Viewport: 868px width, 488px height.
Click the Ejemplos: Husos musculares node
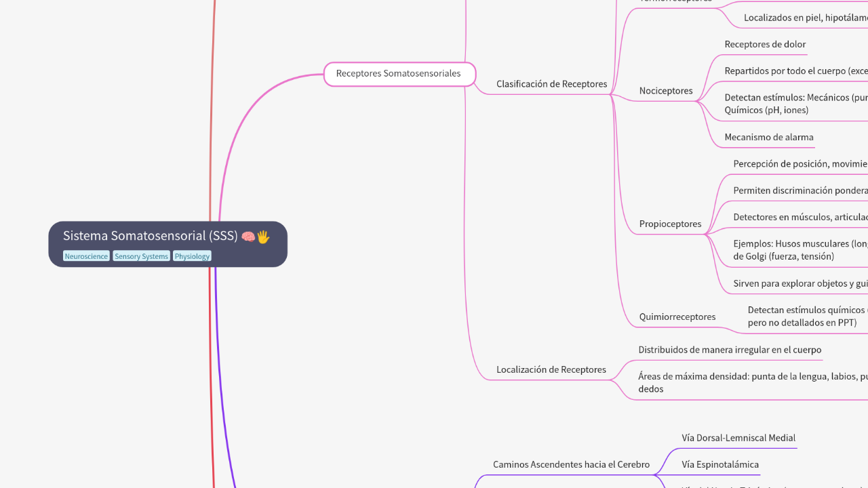point(793,250)
